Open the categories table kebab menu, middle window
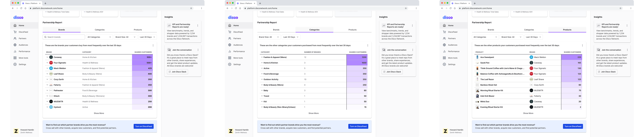The width and height of the screenshot is (644, 137). [368, 46]
